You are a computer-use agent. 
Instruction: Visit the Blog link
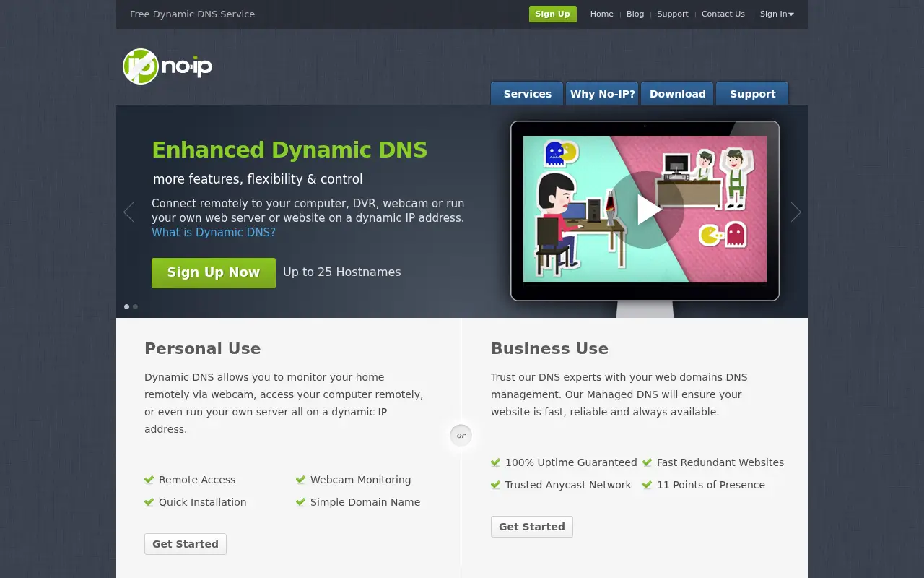(x=635, y=14)
